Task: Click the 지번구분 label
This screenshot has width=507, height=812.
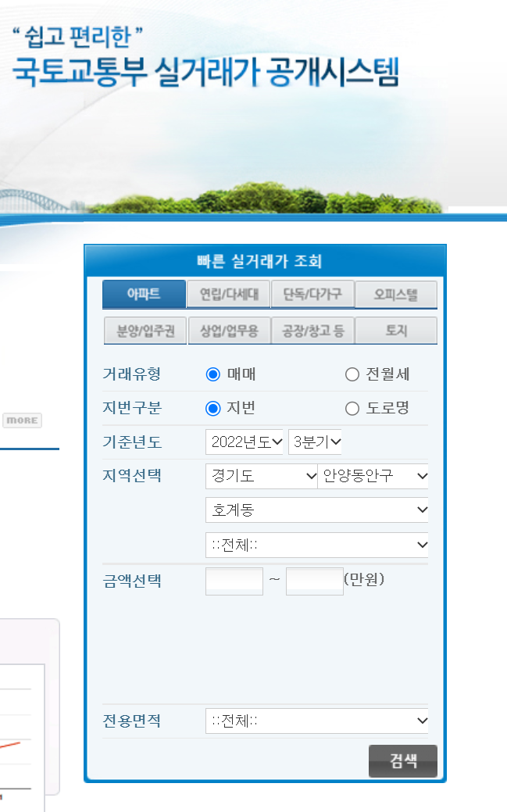Action: click(x=132, y=408)
